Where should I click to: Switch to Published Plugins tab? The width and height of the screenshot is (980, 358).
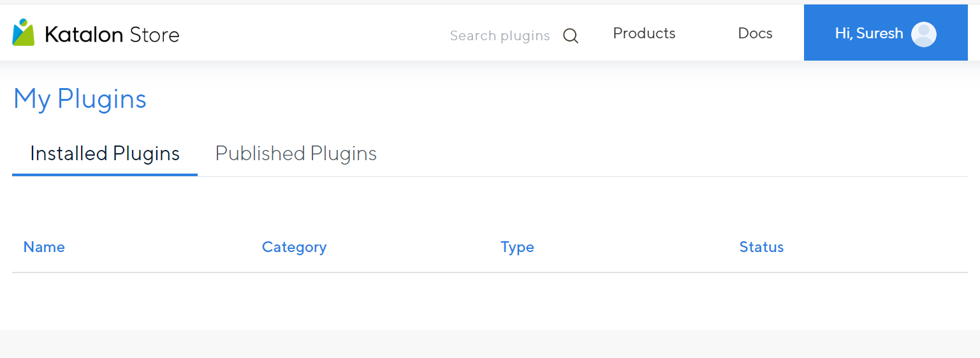(296, 154)
